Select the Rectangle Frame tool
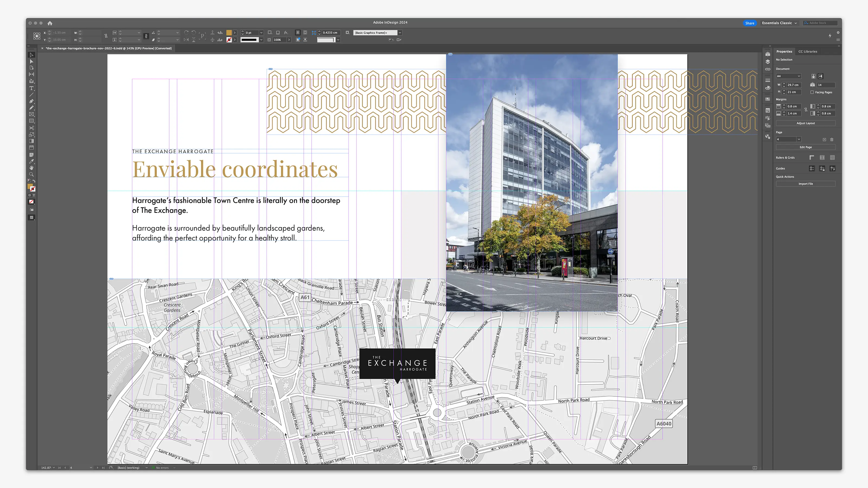The width and height of the screenshot is (868, 488). point(31,114)
